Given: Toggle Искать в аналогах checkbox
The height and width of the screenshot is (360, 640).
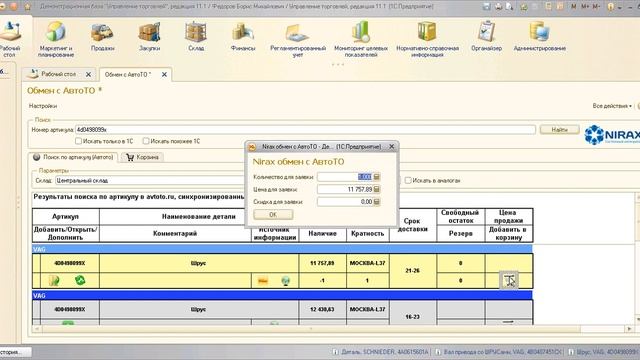Looking at the screenshot, I should tap(408, 180).
